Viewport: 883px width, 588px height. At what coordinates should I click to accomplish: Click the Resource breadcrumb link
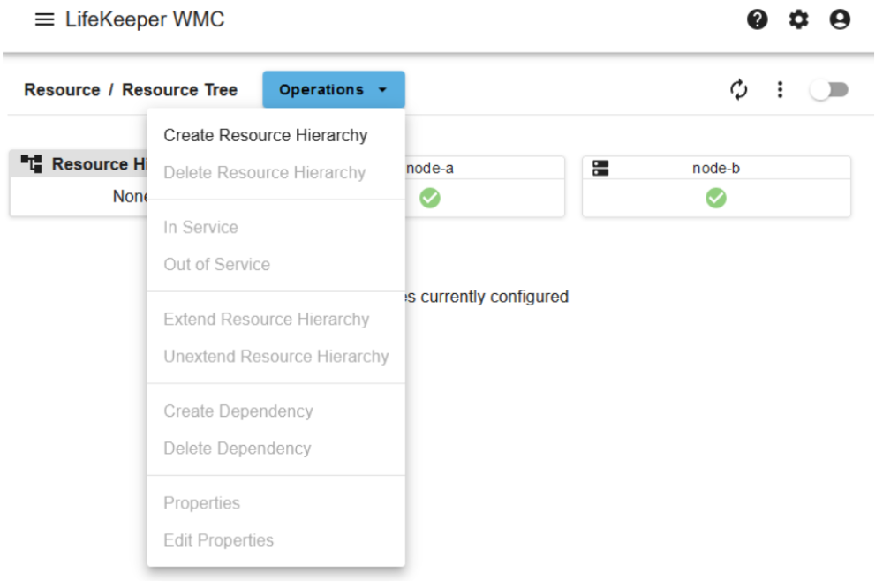point(62,90)
